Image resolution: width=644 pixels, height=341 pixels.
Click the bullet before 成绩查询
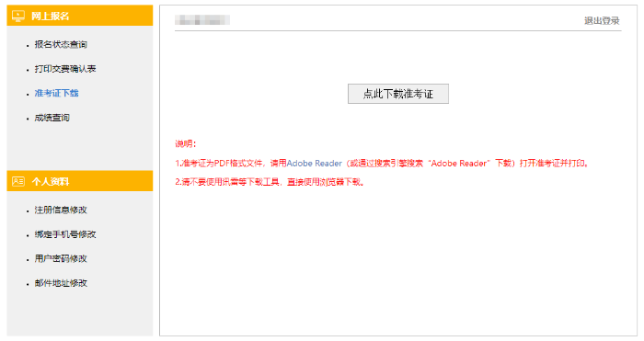pos(28,119)
